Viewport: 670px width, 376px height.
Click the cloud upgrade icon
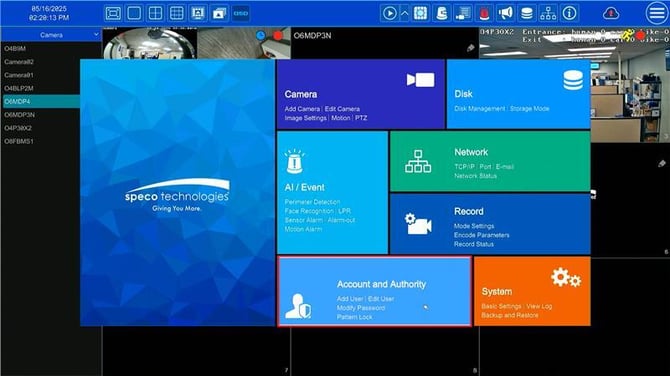pyautogui.click(x=611, y=14)
